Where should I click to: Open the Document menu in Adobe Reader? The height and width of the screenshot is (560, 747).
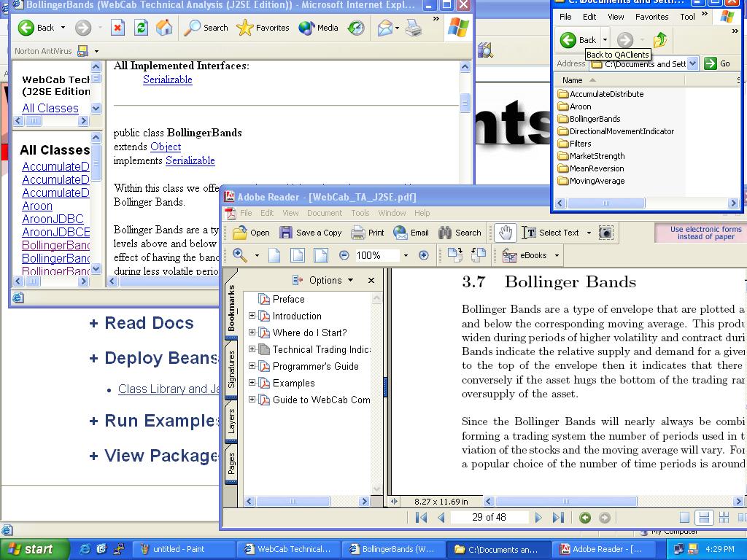click(x=325, y=213)
